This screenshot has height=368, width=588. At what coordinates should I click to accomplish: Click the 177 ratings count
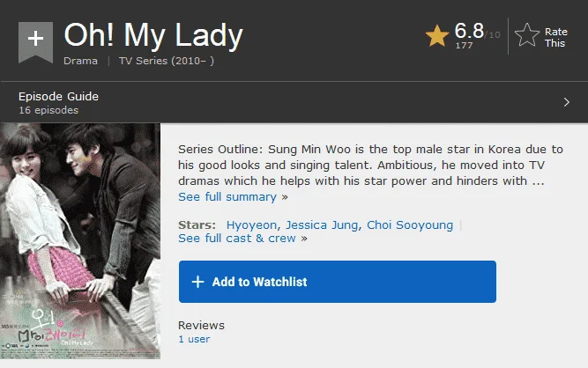click(x=464, y=46)
